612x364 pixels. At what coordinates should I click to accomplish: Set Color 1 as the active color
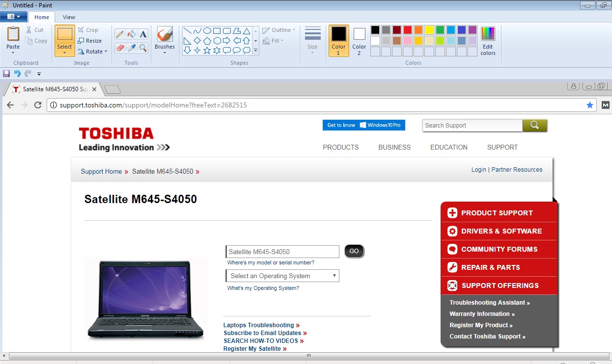point(338,41)
